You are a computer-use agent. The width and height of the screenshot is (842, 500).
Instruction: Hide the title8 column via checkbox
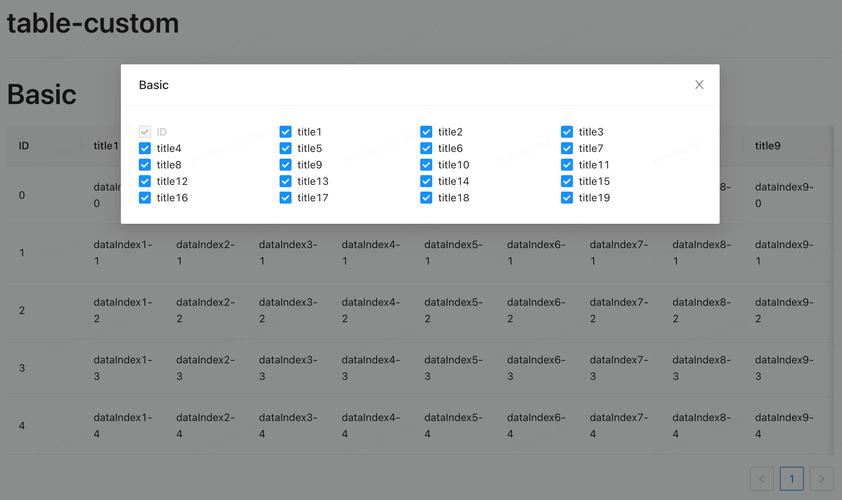pyautogui.click(x=145, y=165)
